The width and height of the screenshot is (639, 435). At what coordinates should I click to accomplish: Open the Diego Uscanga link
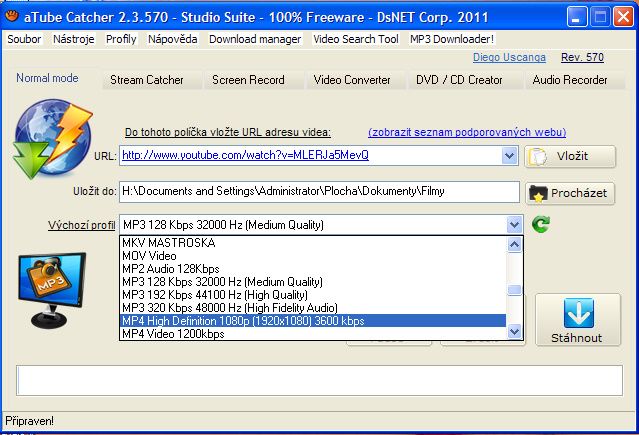click(509, 57)
